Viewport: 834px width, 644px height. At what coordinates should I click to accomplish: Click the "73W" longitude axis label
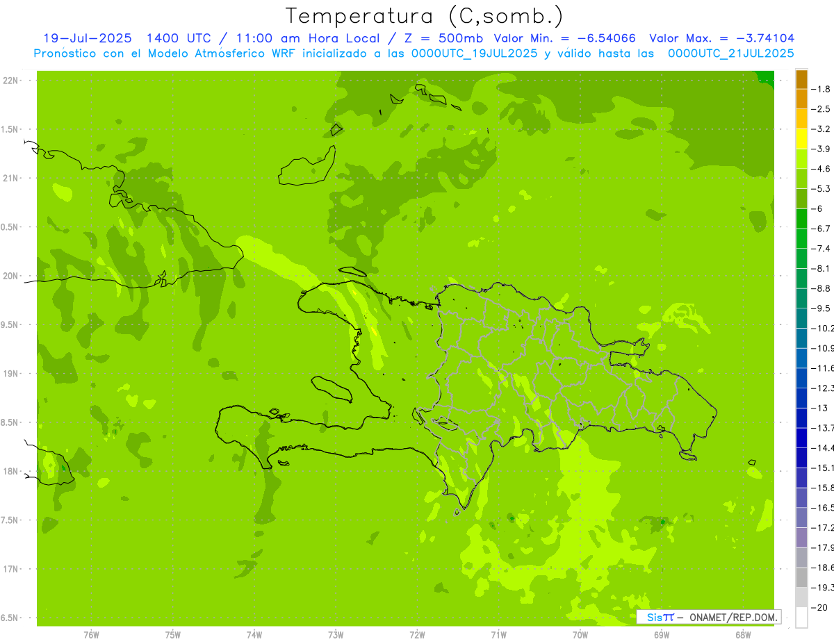[x=335, y=635]
